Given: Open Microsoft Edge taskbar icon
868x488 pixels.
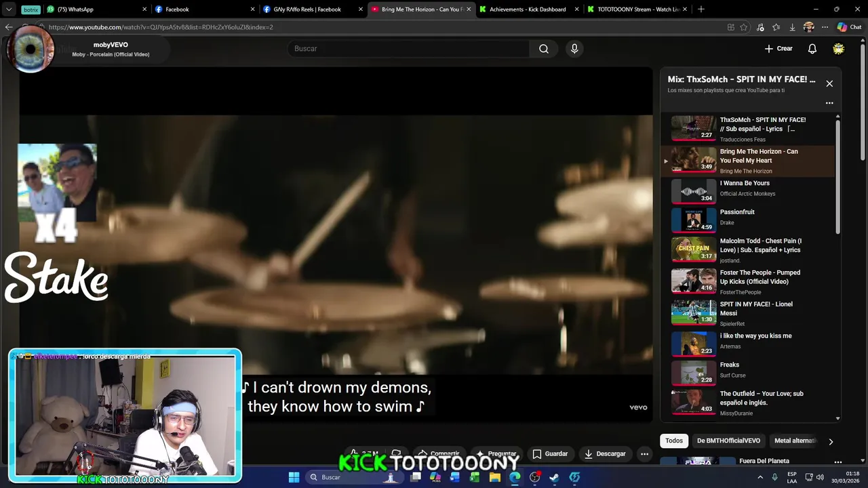Looking at the screenshot, I should [515, 477].
